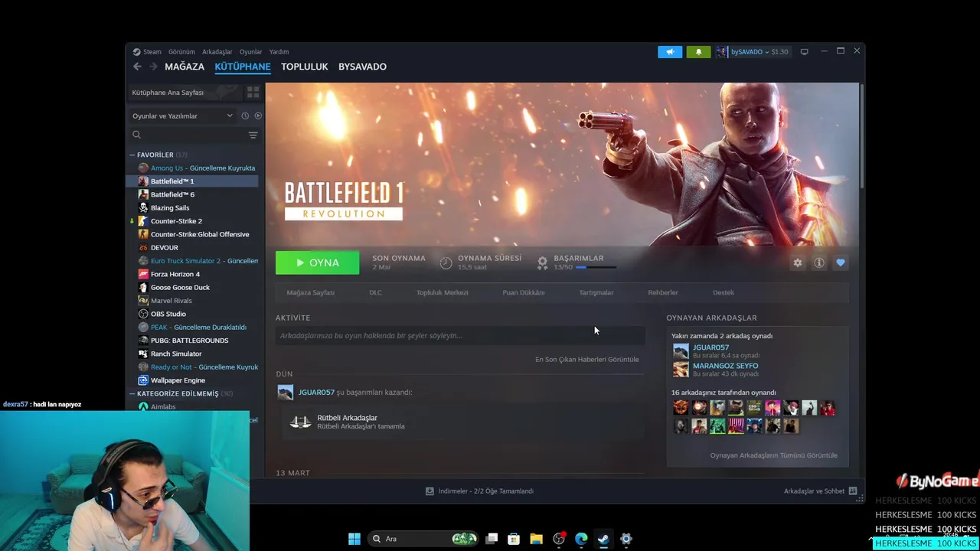Image resolution: width=980 pixels, height=551 pixels.
Task: Switch to KÜTÜPHANE tab
Action: tap(243, 67)
